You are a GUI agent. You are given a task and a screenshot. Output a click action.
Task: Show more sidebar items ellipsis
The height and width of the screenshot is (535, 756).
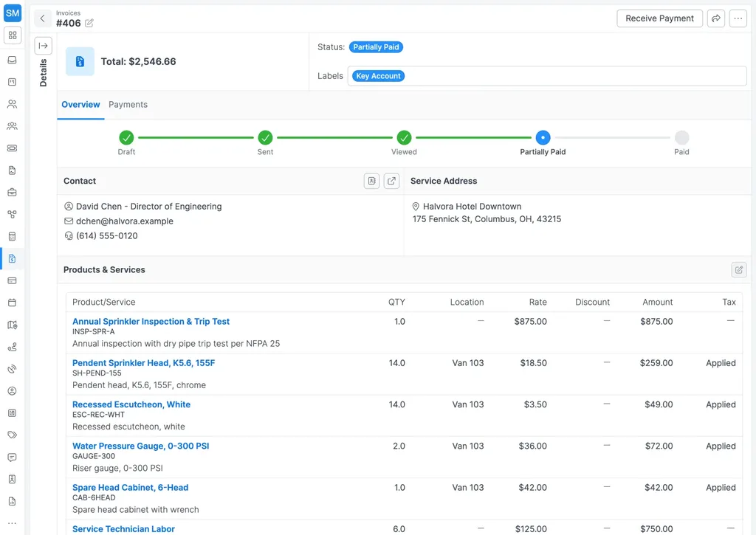click(12, 523)
